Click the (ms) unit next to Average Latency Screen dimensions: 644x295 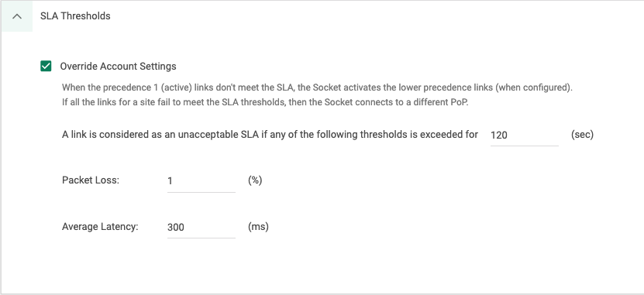tap(258, 227)
